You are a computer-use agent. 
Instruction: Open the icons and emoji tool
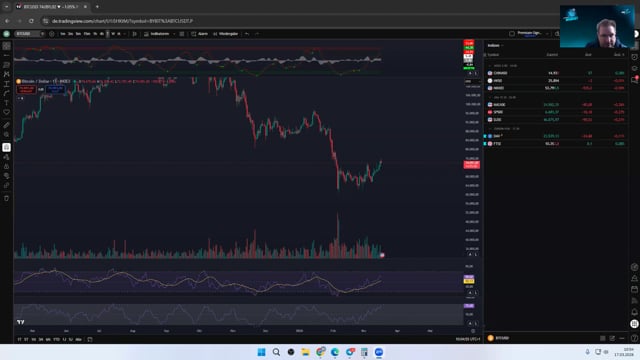(x=7, y=112)
